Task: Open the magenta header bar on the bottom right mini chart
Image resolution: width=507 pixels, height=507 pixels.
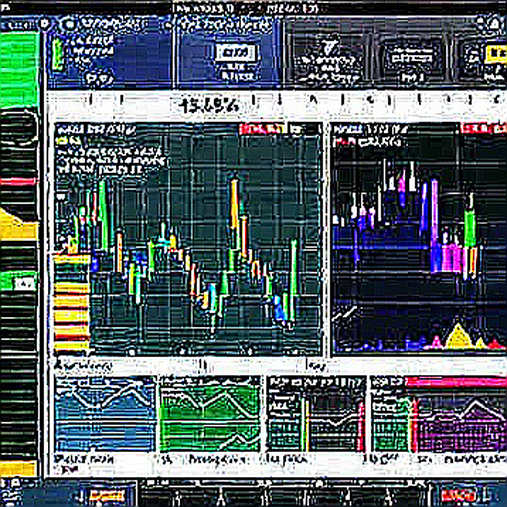Action: coord(456,382)
